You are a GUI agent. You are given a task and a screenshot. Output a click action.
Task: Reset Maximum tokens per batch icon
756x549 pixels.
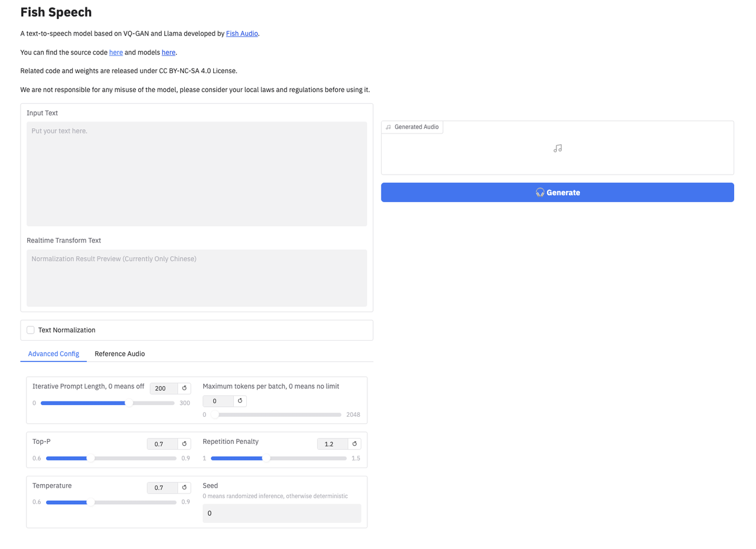point(240,401)
